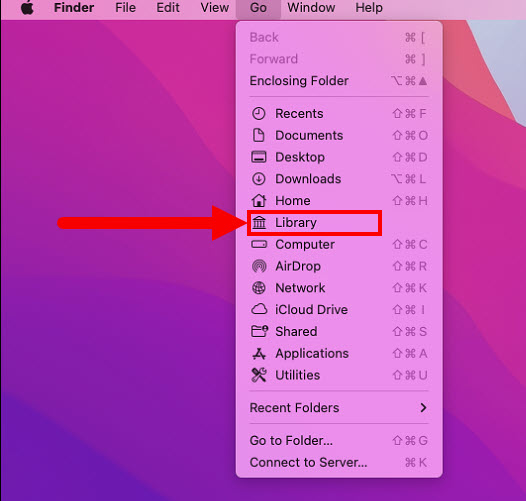Click the iCloud Drive cloud icon
The height and width of the screenshot is (501, 526).
[x=259, y=309]
